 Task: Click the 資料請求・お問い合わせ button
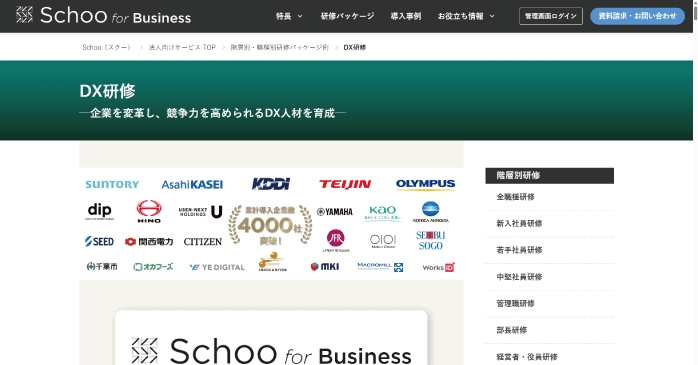click(x=637, y=16)
